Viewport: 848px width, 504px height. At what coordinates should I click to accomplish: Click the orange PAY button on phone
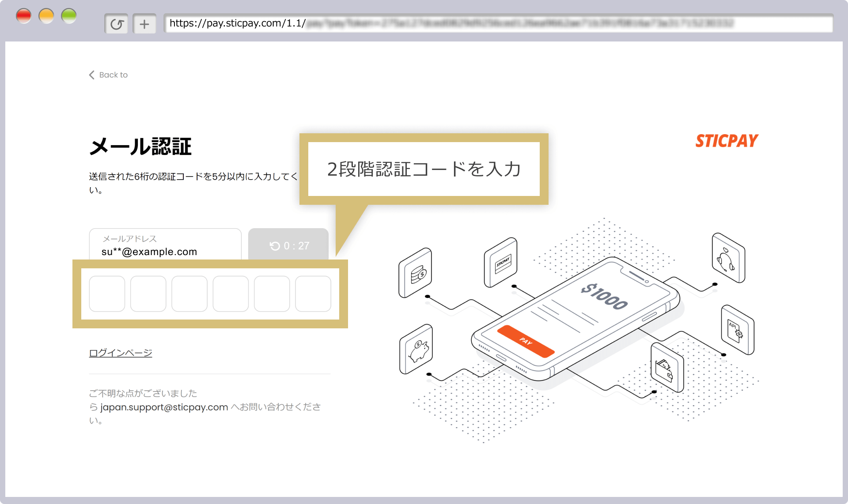pos(526,341)
